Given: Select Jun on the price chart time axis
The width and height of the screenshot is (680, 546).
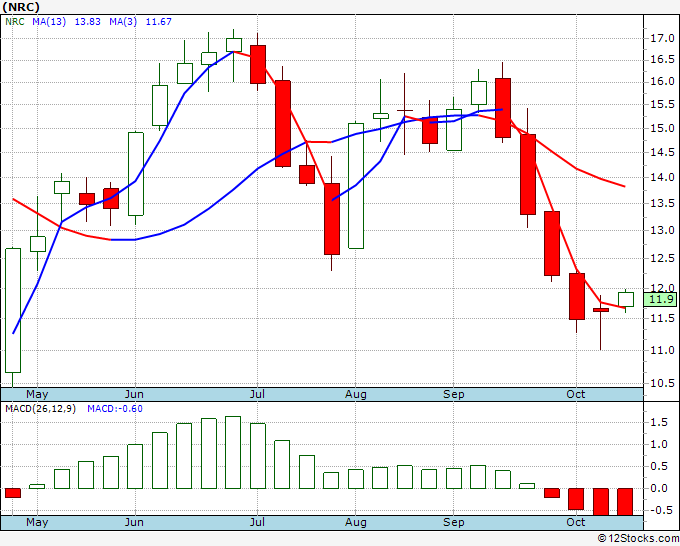Looking at the screenshot, I should (x=134, y=394).
